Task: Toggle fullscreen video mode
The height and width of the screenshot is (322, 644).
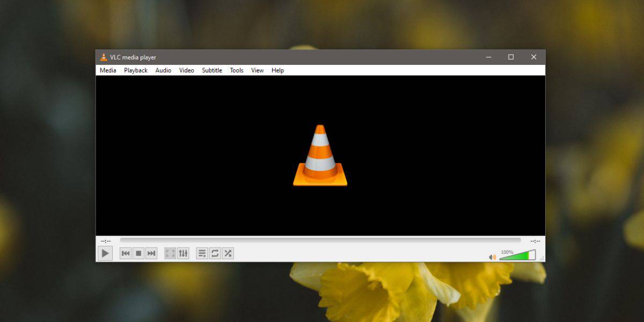Action: tap(170, 253)
